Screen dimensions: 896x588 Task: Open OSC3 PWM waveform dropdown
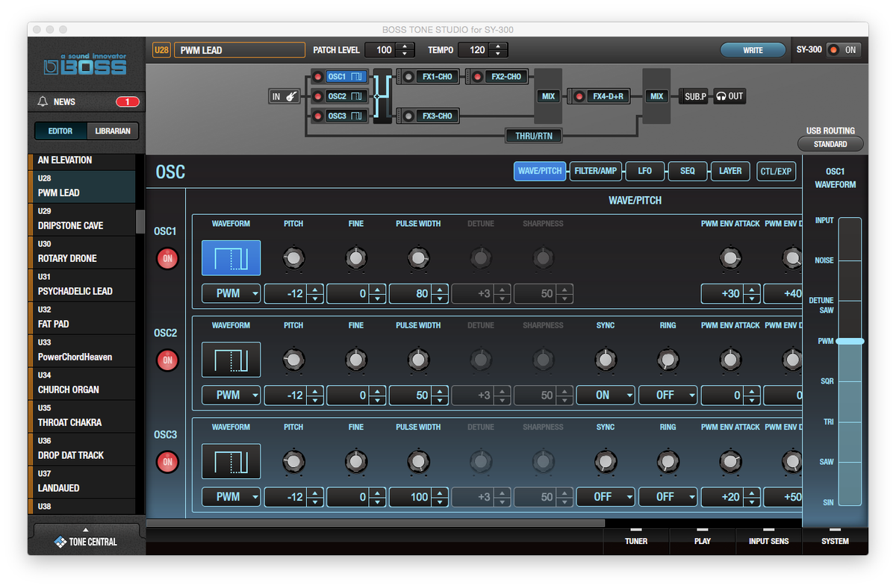[x=231, y=496]
